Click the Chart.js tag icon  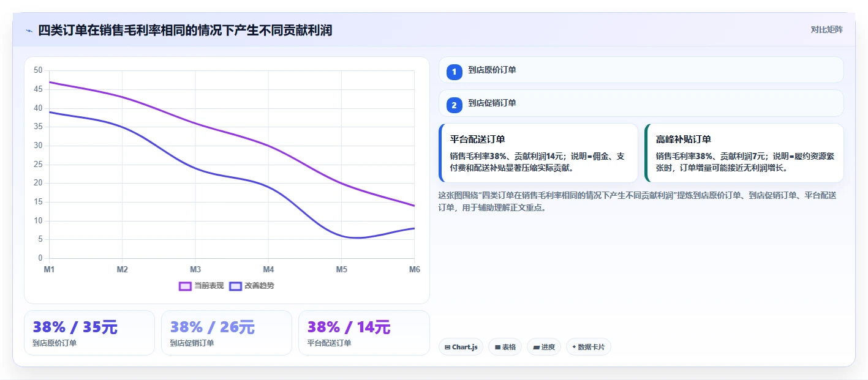(x=448, y=348)
